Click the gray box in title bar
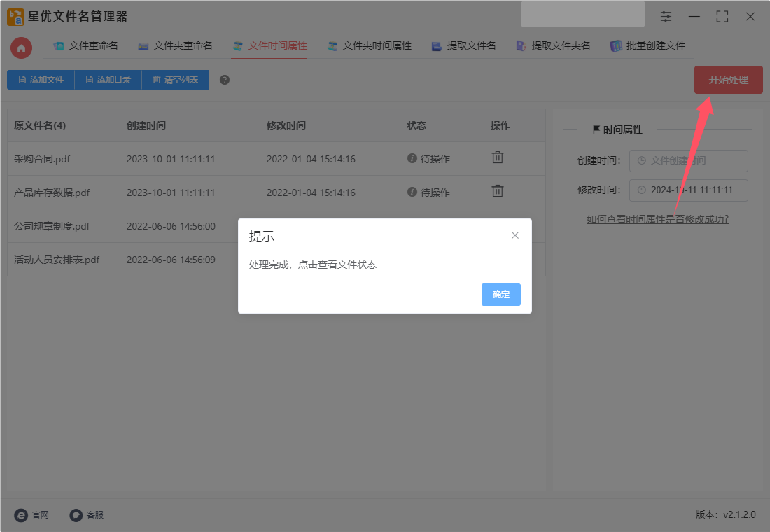 (x=583, y=14)
